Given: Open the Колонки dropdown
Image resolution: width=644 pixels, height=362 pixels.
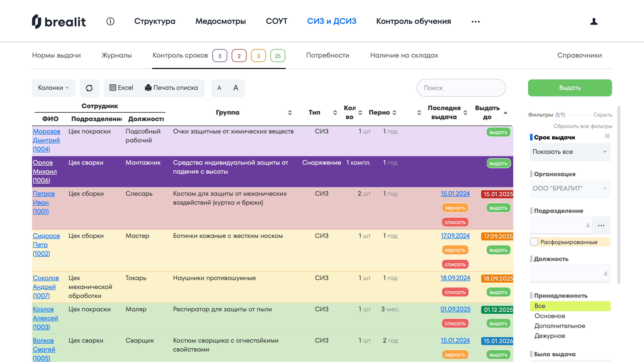Looking at the screenshot, I should [x=53, y=88].
